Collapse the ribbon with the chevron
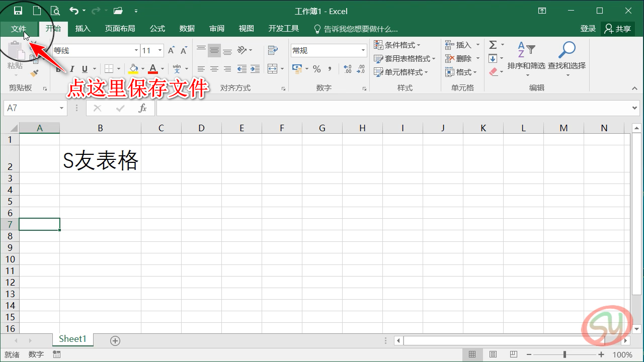 pyautogui.click(x=634, y=88)
